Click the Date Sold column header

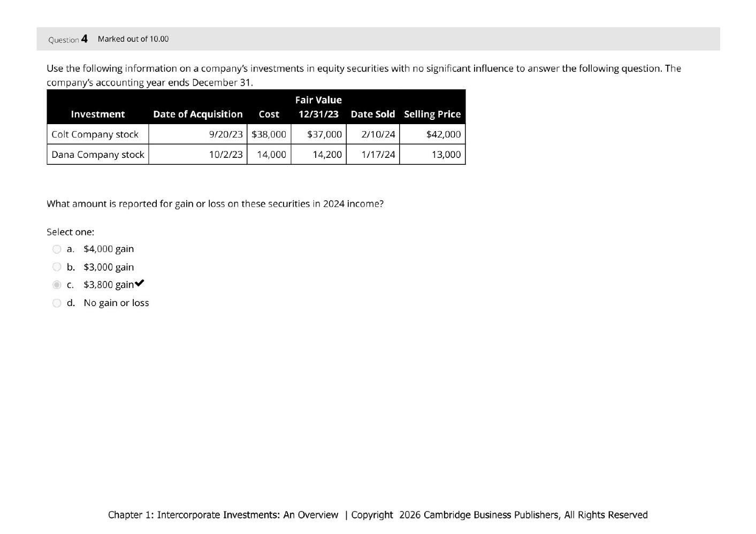click(373, 114)
